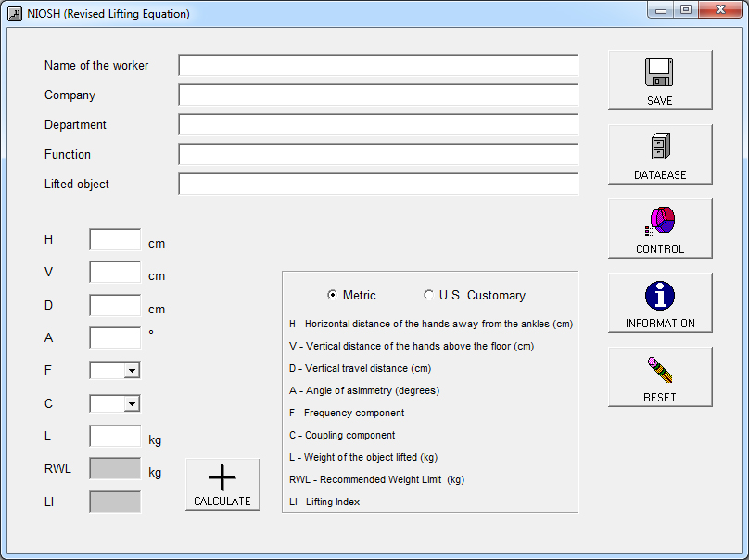Viewport: 749px width, 560px height.
Task: Click 'LI - Lifting Index' text
Action: (x=324, y=502)
